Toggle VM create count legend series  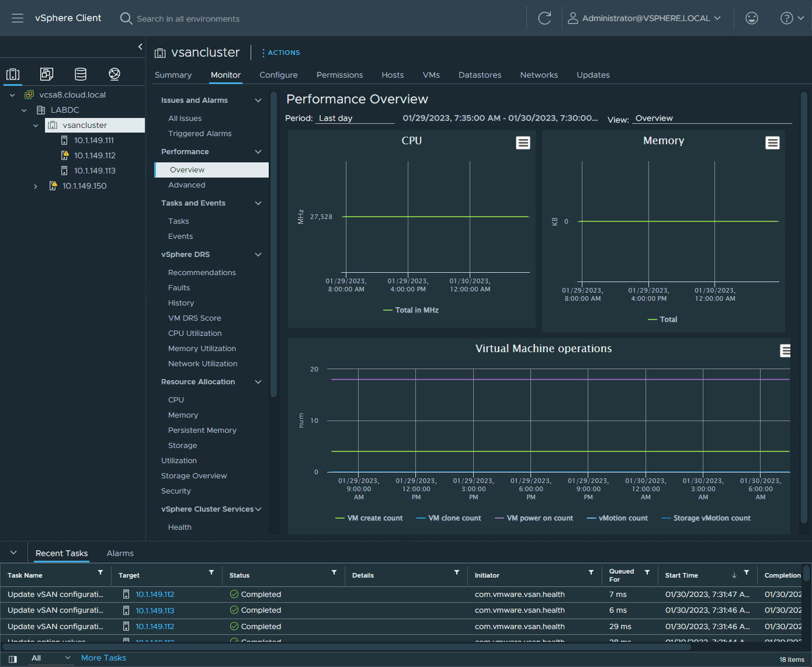(374, 518)
